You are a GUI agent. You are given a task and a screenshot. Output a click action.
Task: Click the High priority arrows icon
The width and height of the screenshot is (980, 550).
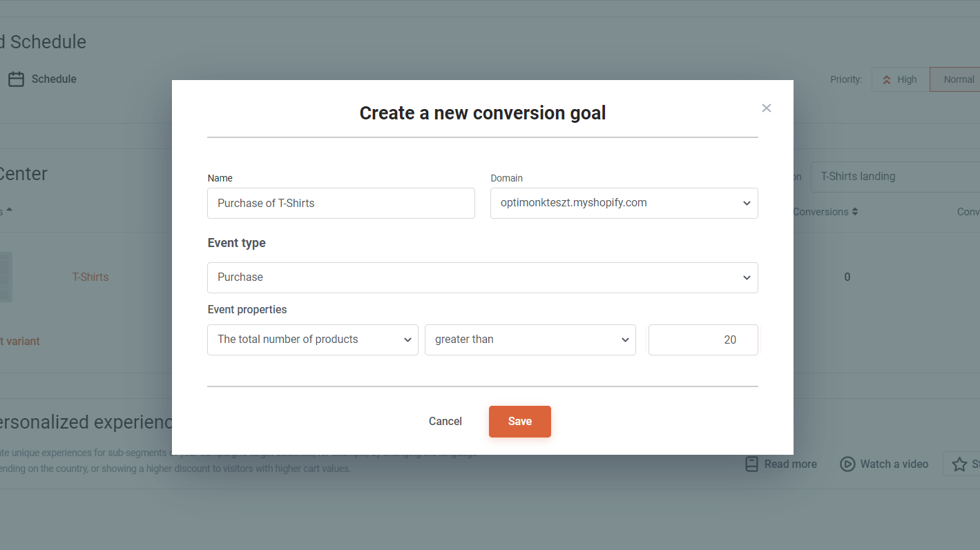coord(887,80)
